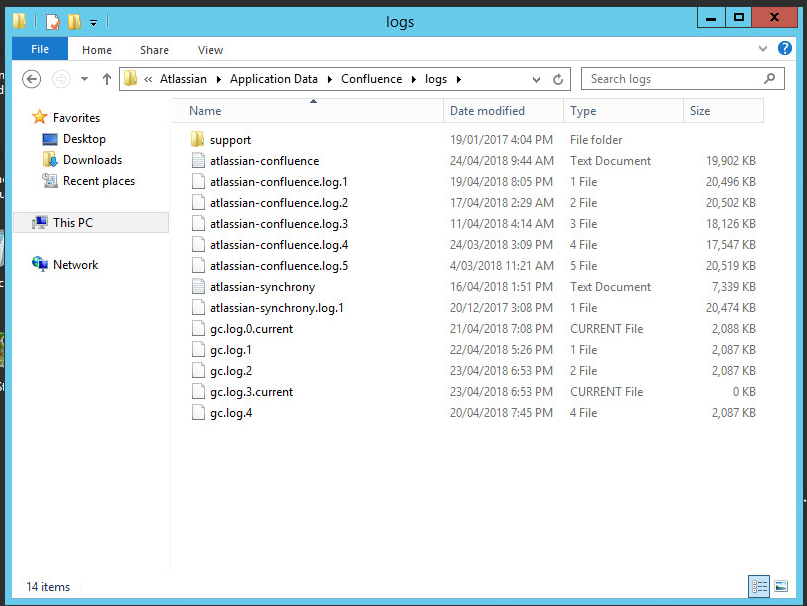
Task: Click logs in the address breadcrumb
Action: point(435,79)
